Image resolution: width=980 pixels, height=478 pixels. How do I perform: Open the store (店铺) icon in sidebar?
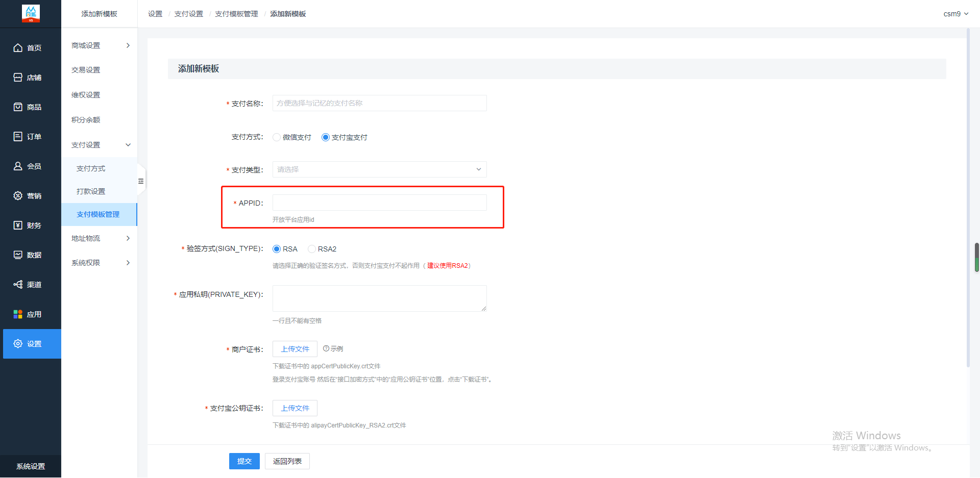[x=18, y=78]
